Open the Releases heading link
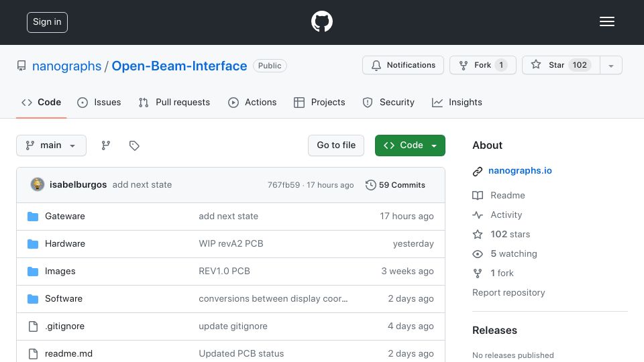This screenshot has width=644, height=362. 494,330
